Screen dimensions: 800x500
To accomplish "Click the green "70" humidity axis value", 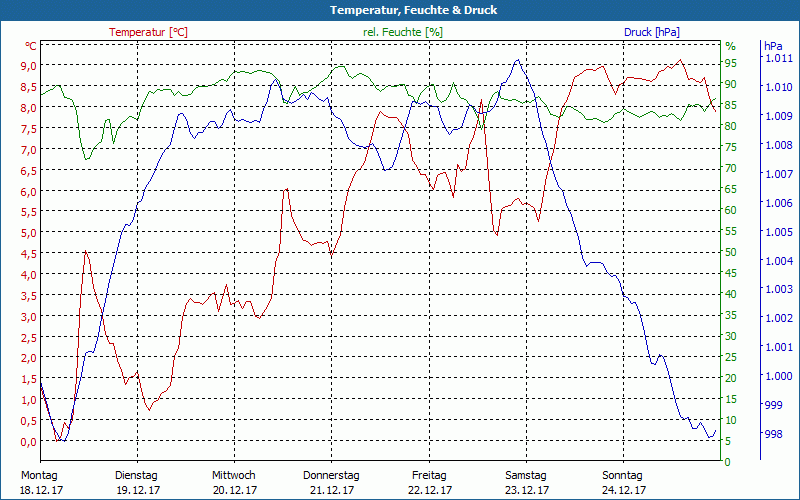I will pos(731,168).
